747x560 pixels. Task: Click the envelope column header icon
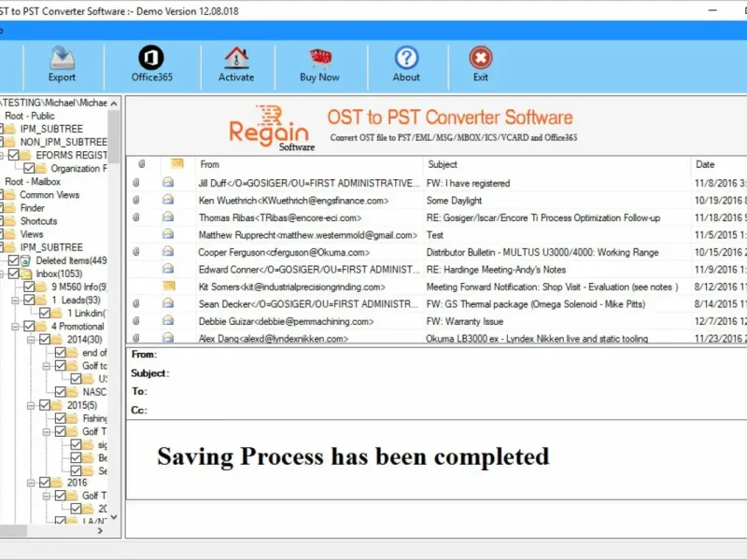click(x=176, y=164)
